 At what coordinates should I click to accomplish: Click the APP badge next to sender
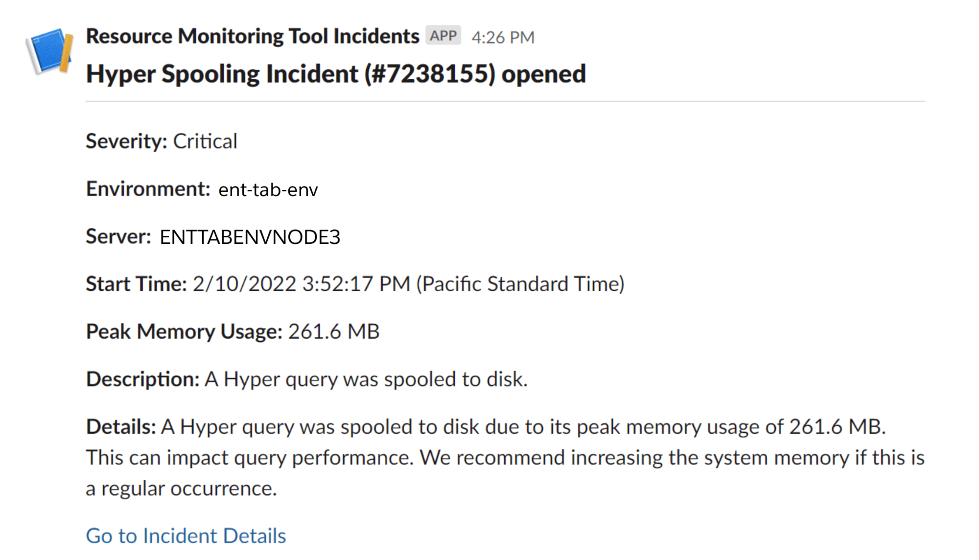443,36
